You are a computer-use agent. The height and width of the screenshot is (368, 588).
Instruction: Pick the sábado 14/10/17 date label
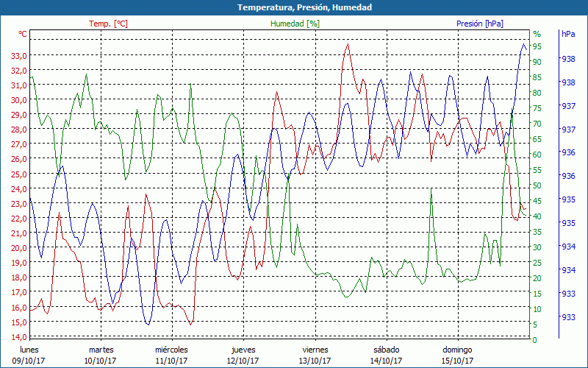point(386,355)
